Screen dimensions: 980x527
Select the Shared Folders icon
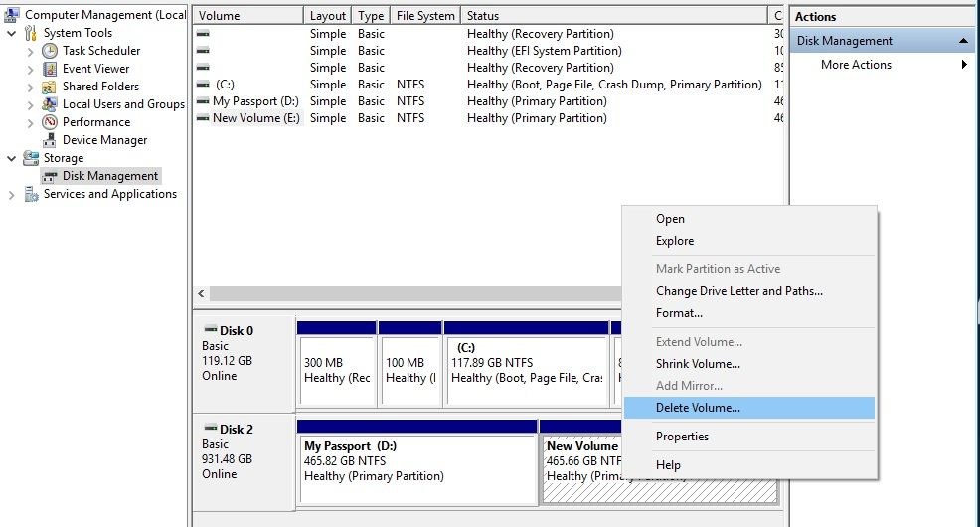click(50, 87)
